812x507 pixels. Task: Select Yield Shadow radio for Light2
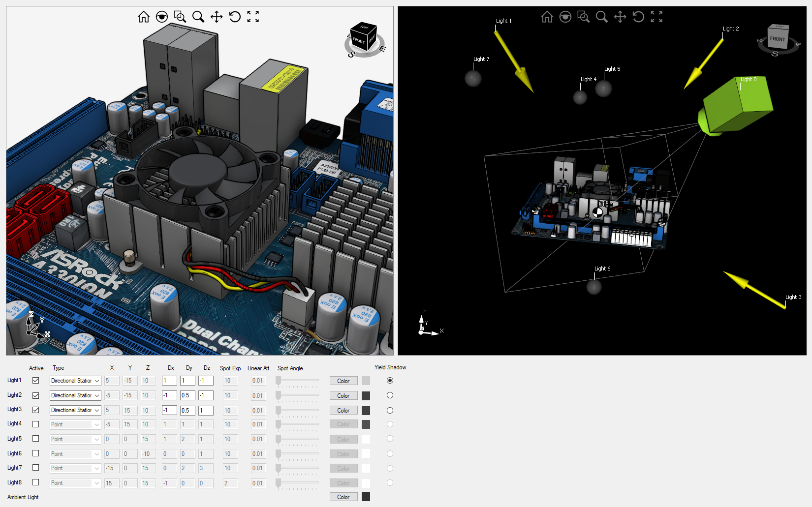tap(390, 395)
